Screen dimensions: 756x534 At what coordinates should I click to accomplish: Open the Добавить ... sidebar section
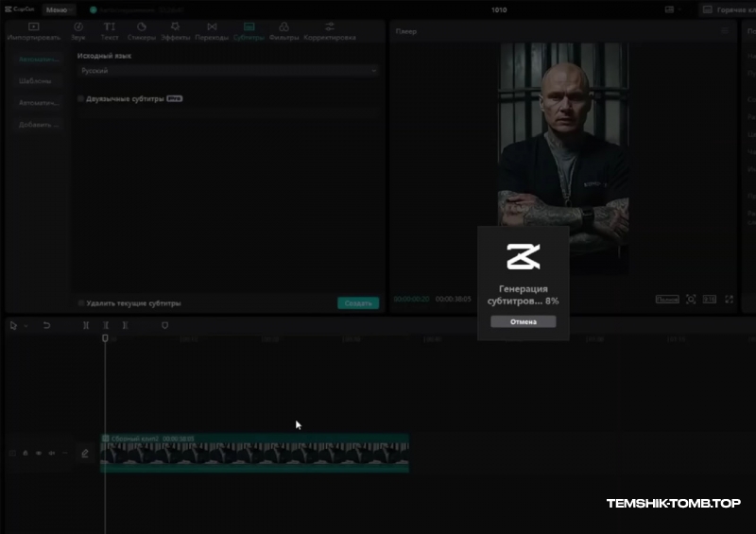[x=38, y=125]
